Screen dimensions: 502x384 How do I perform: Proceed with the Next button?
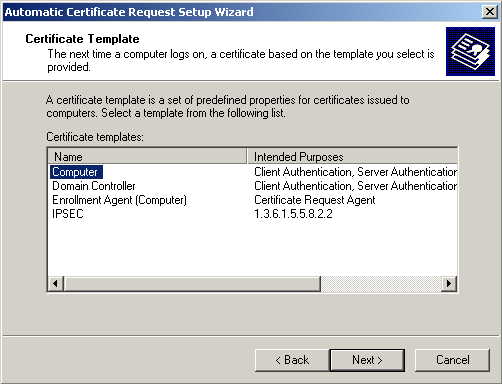click(x=367, y=360)
